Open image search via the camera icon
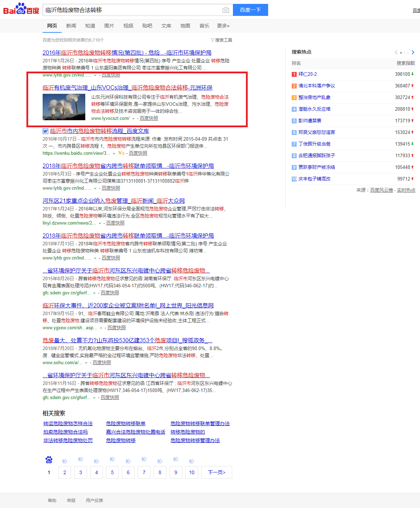 pos(226,10)
